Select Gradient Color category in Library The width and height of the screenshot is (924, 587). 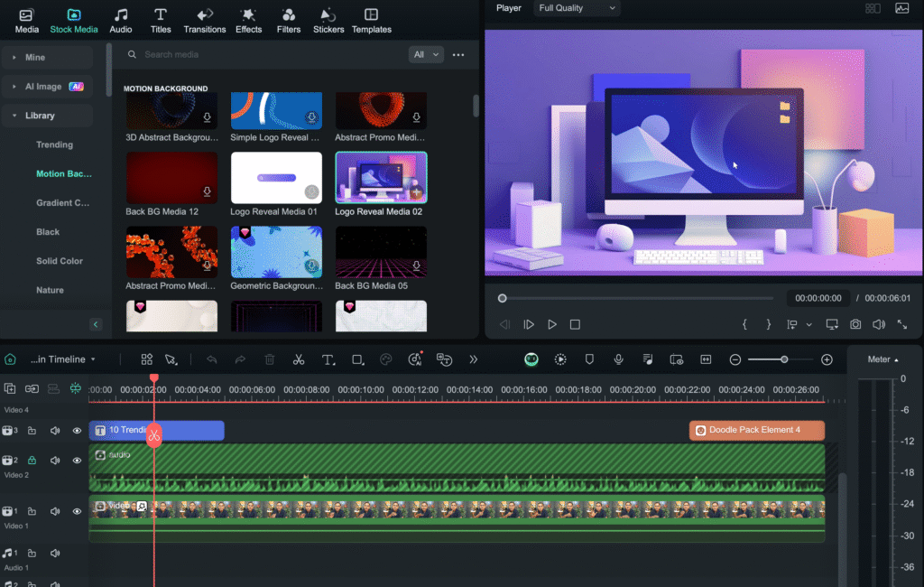click(62, 203)
